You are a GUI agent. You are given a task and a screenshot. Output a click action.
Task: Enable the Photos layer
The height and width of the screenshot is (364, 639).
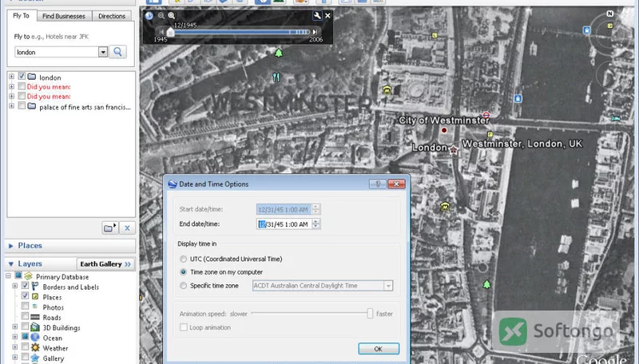pyautogui.click(x=25, y=306)
